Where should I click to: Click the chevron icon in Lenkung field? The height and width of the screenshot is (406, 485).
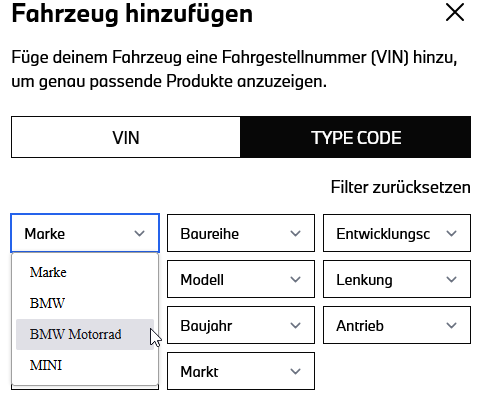(451, 279)
